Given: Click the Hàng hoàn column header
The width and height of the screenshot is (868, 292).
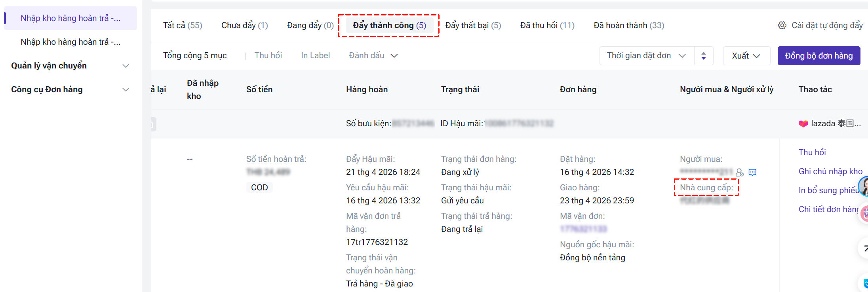Looking at the screenshot, I should [367, 89].
